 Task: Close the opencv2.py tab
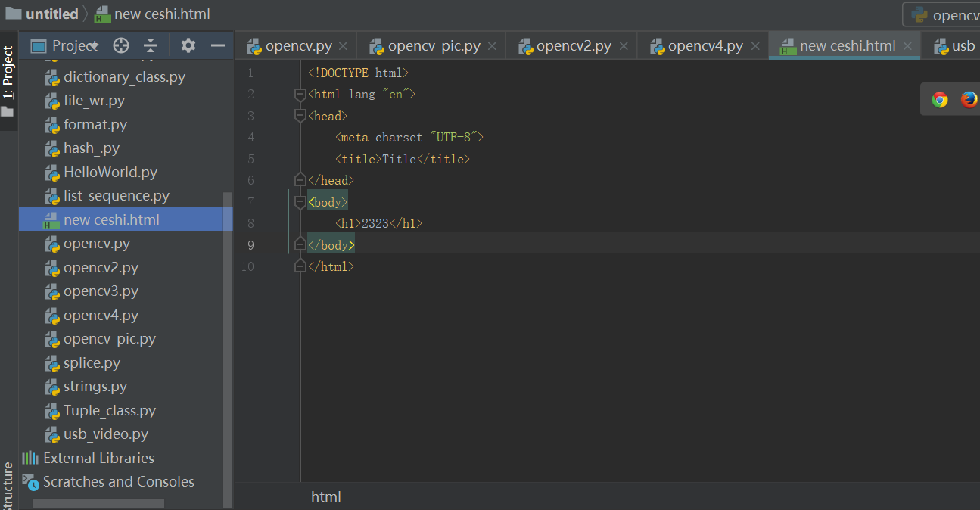(624, 46)
